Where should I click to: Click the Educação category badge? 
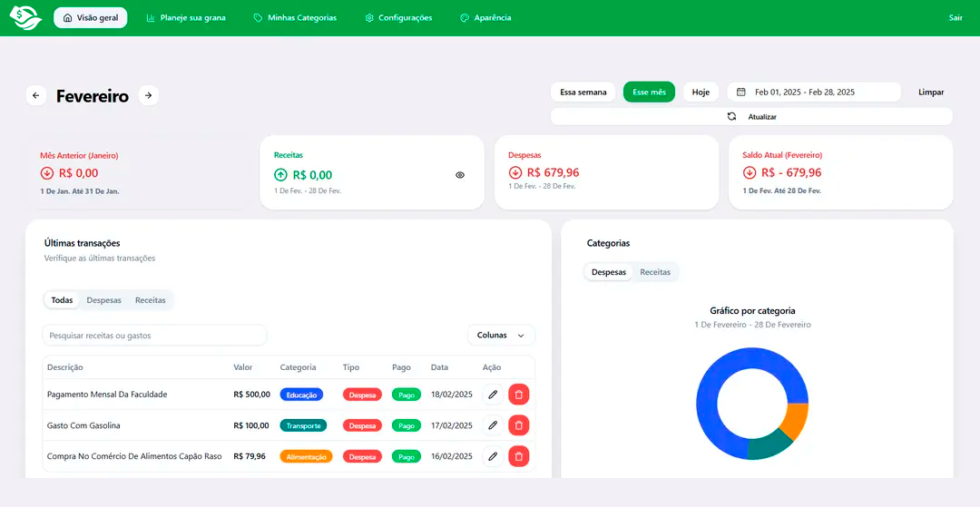pyautogui.click(x=302, y=395)
